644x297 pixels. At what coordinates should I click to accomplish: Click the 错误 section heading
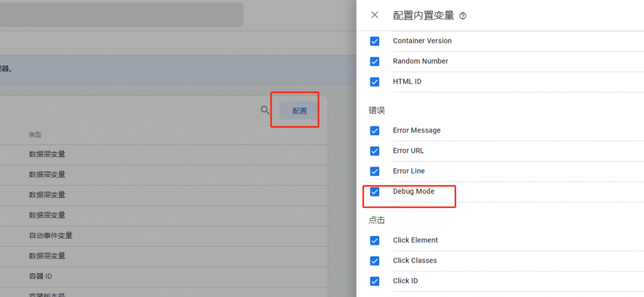tap(377, 110)
